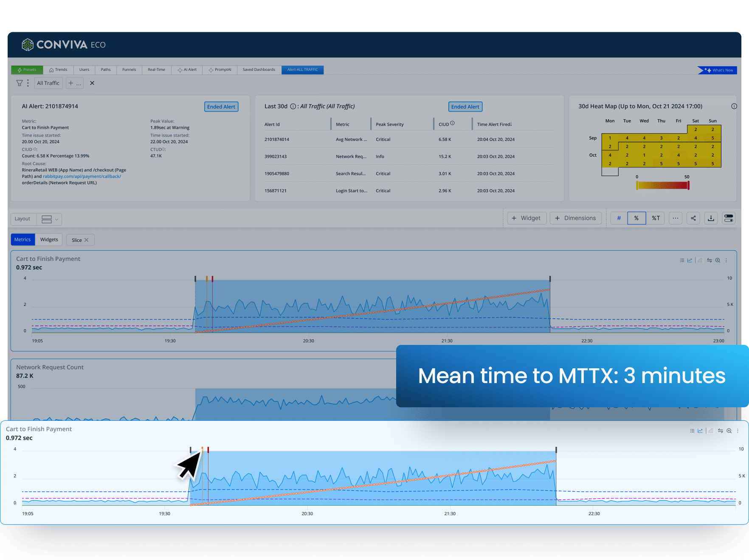
Task: Open the Funnels tab
Action: [x=129, y=70]
